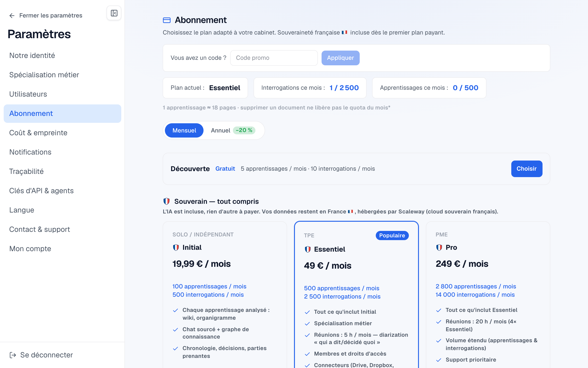The height and width of the screenshot is (368, 588).
Task: Focus the Code promo input field
Action: pos(274,58)
